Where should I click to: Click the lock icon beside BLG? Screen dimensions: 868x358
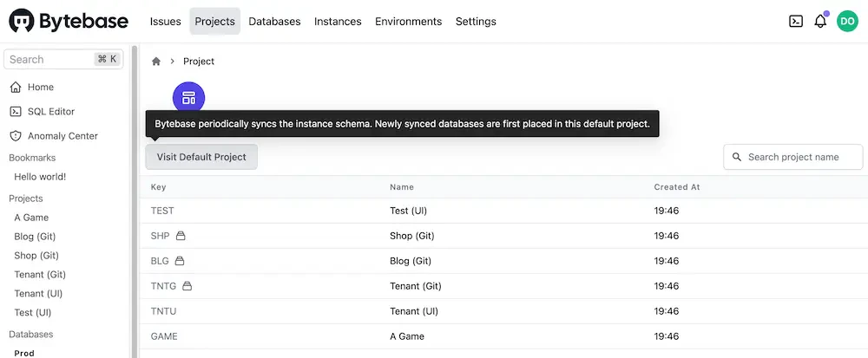(x=180, y=261)
